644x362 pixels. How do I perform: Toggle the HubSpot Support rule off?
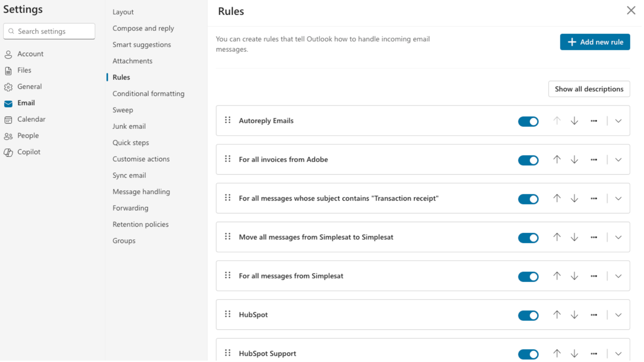pyautogui.click(x=528, y=354)
